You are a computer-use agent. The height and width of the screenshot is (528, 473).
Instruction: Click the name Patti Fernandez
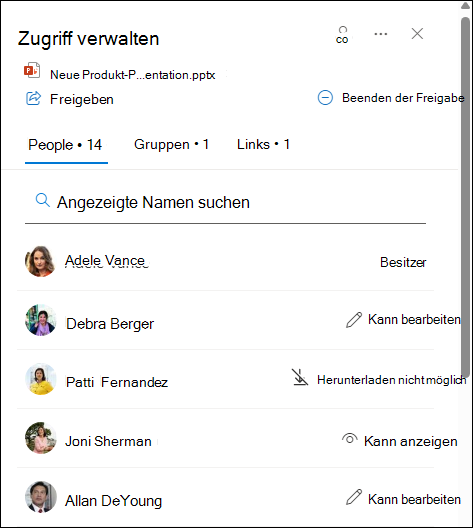click(117, 382)
